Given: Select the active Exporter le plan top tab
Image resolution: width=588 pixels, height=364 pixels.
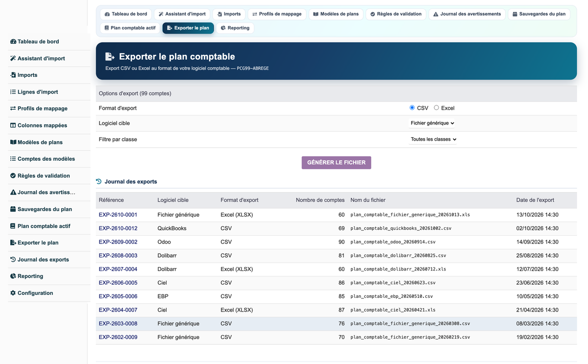Looking at the screenshot, I should (x=188, y=28).
